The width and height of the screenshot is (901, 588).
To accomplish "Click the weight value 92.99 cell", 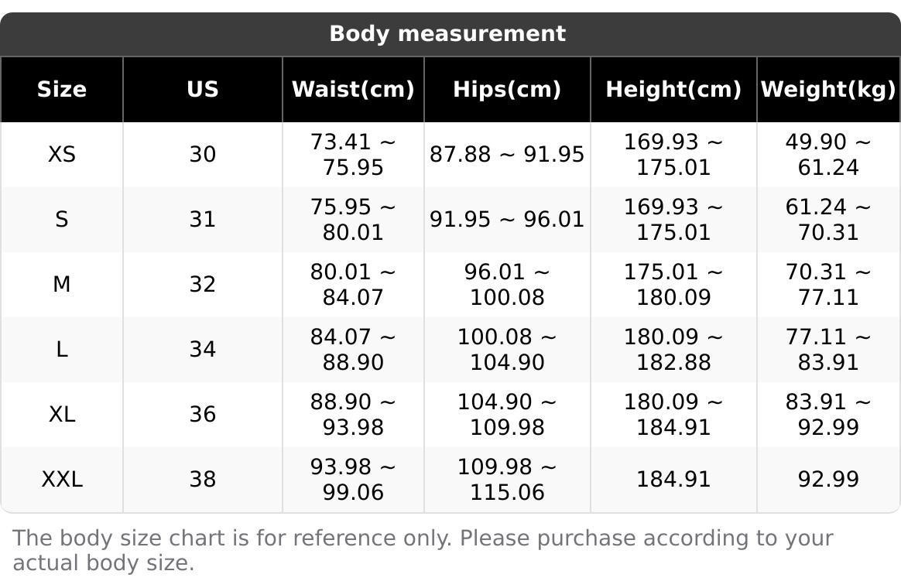I will (x=828, y=480).
